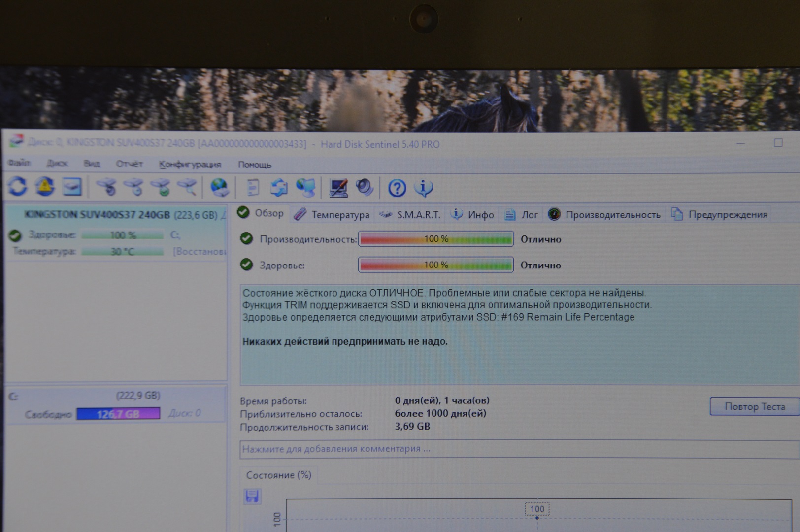Switch to the Лог tab

522,215
